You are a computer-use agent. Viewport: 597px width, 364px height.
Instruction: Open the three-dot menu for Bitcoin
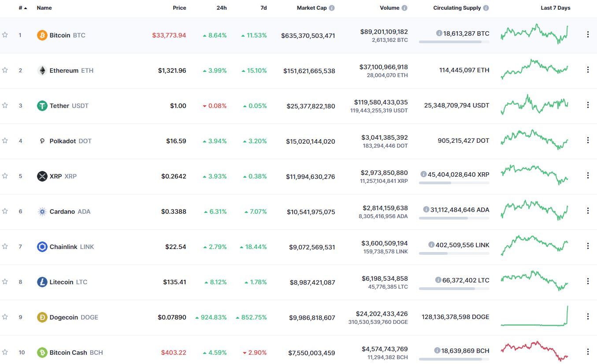click(x=588, y=34)
